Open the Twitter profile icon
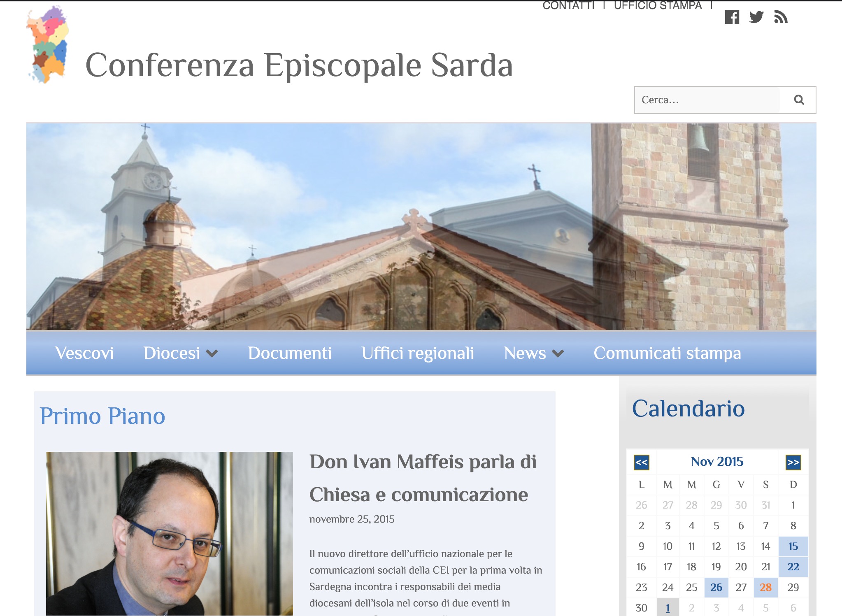The image size is (842, 616). [756, 17]
